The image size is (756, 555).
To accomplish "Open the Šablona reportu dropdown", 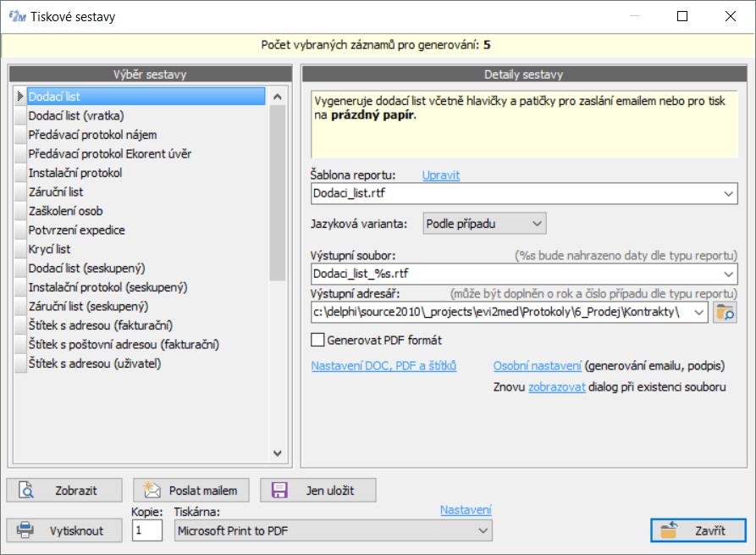I will click(x=728, y=193).
